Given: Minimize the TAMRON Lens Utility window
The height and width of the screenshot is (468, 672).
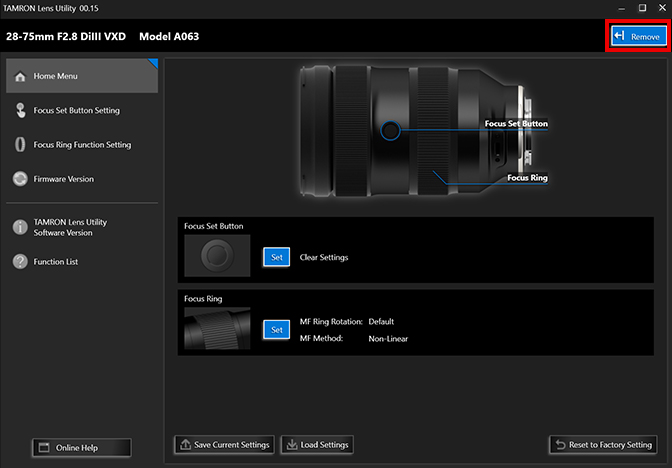Looking at the screenshot, I should click(x=621, y=8).
